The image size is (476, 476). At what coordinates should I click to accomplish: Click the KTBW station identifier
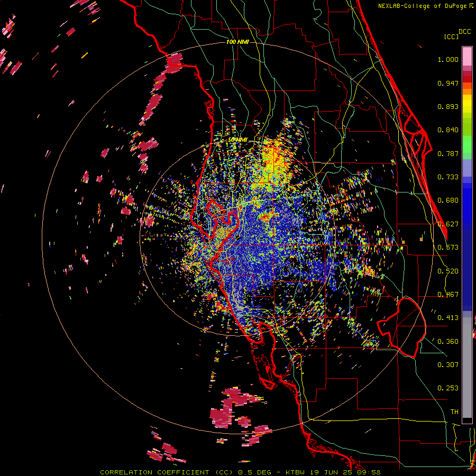point(295,472)
